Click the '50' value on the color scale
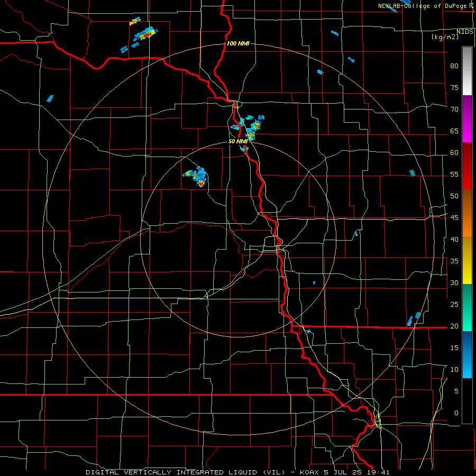The image size is (476, 476). pos(454,196)
